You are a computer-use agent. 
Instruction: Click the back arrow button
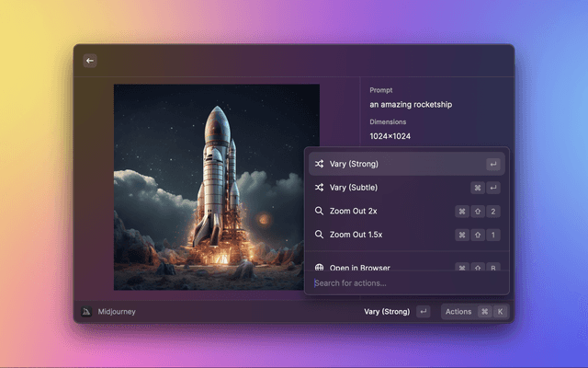pos(90,61)
